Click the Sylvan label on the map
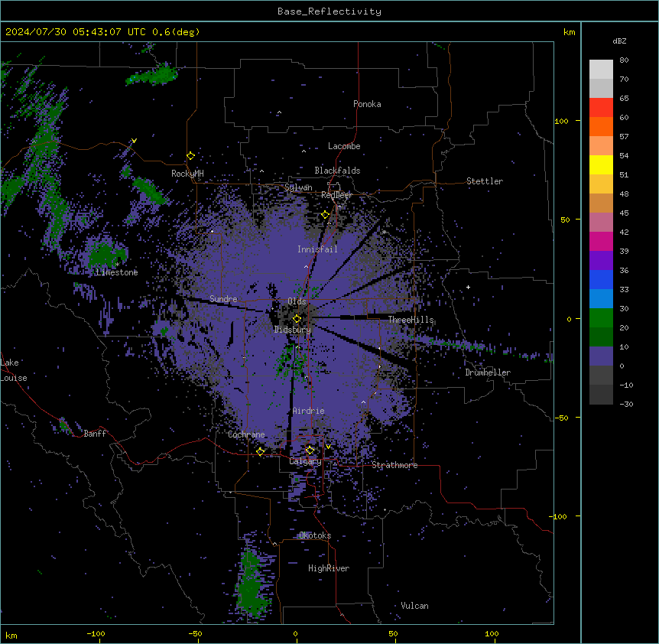Screen dimensions: 659x644 (298, 187)
